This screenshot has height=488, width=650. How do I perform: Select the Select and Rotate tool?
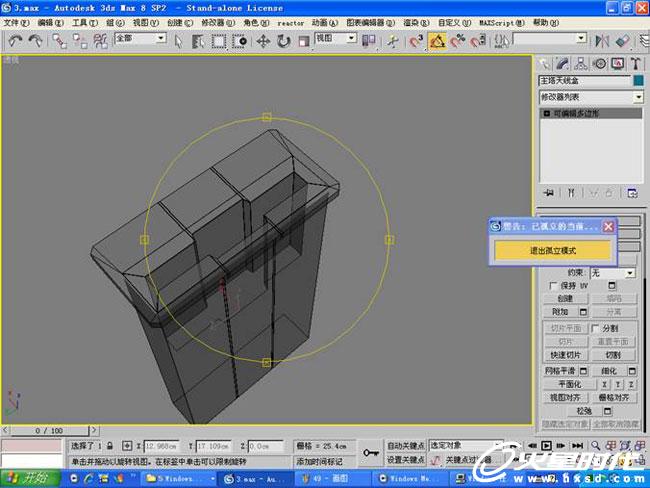[x=284, y=41]
